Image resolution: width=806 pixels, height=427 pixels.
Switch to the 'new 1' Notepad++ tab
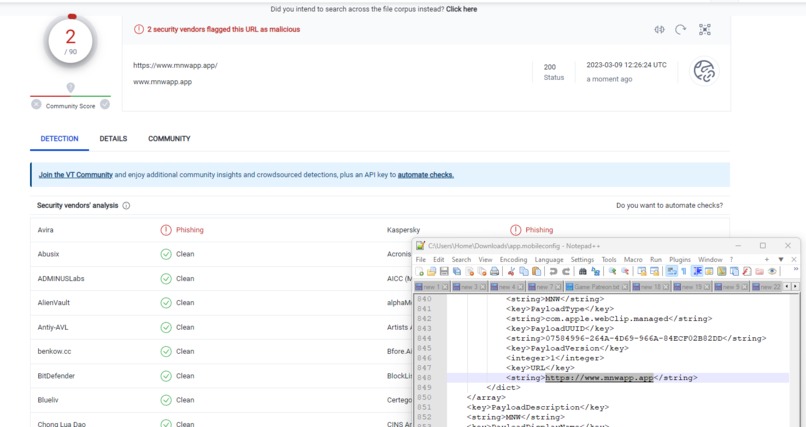(x=431, y=286)
